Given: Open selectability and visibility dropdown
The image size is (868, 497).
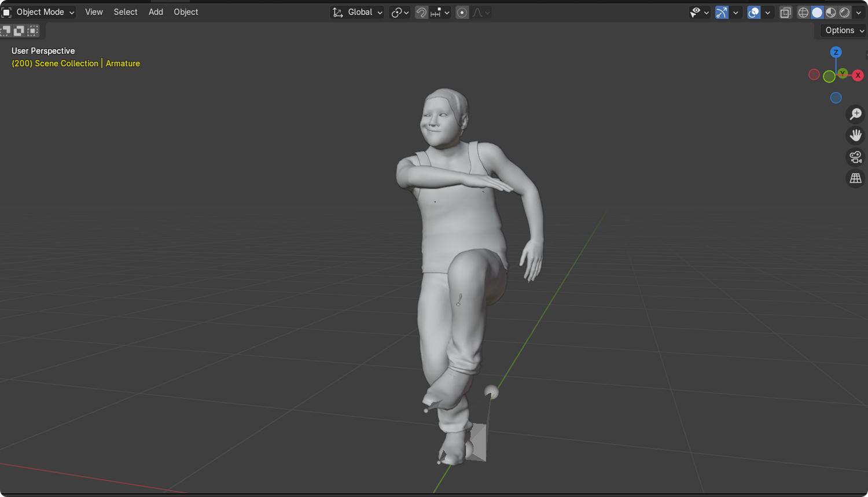Looking at the screenshot, I should tap(699, 12).
